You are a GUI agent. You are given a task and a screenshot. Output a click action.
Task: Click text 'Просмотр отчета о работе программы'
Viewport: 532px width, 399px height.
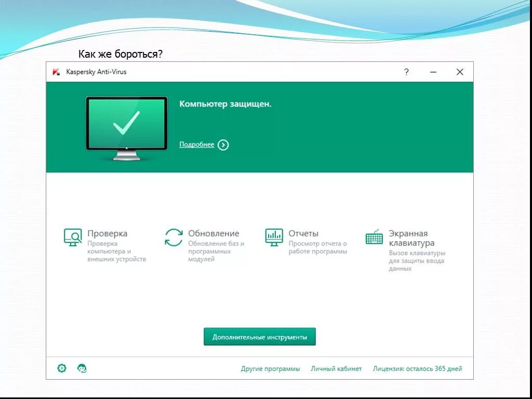(x=317, y=247)
